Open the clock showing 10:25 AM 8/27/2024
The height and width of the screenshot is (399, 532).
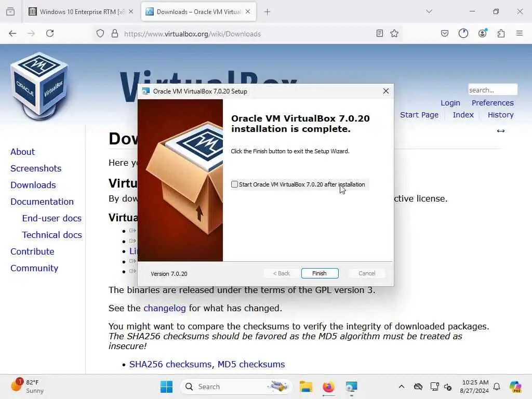[x=474, y=387]
